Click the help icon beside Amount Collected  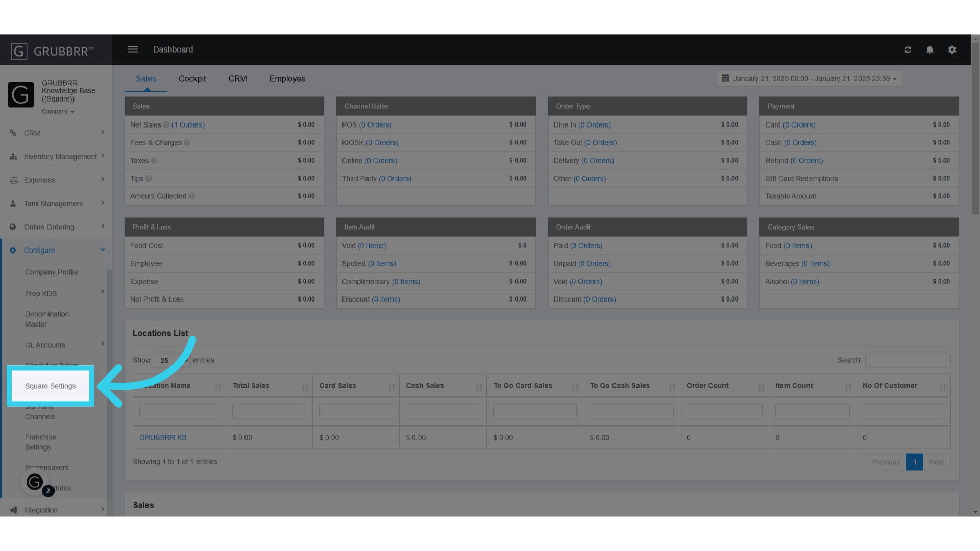click(191, 196)
